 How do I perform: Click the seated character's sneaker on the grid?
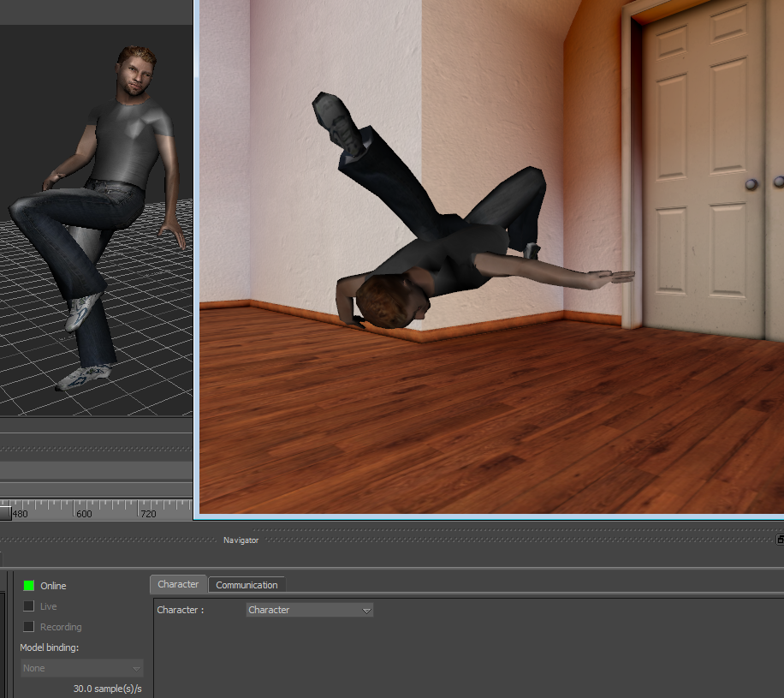[x=84, y=376]
